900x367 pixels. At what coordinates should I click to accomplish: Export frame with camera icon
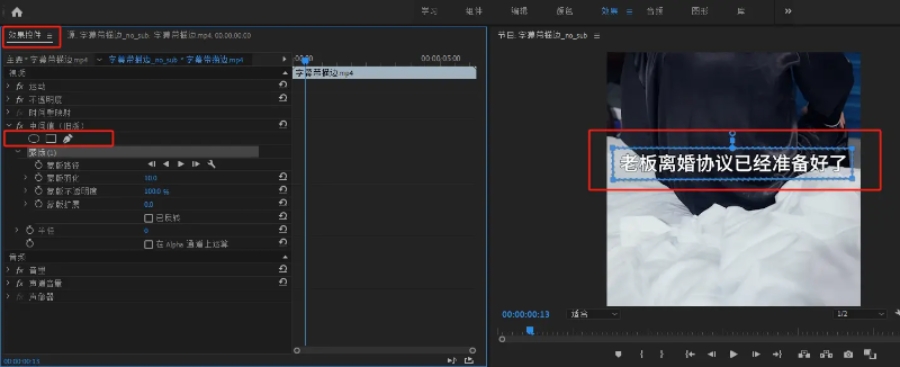(x=848, y=354)
